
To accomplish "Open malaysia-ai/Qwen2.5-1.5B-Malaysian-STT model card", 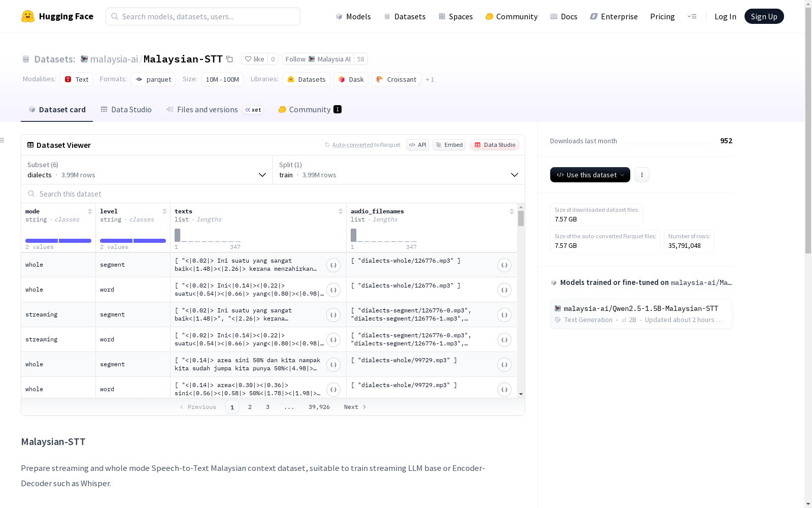I will point(641,313).
